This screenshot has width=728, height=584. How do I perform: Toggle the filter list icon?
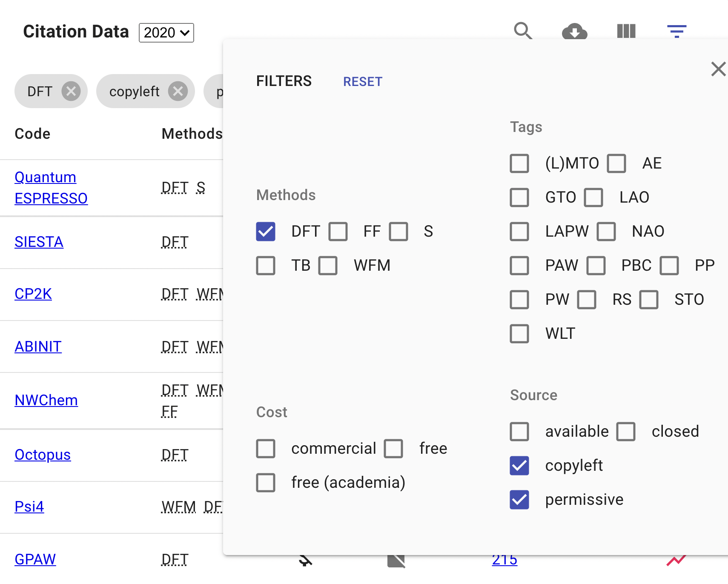click(677, 31)
